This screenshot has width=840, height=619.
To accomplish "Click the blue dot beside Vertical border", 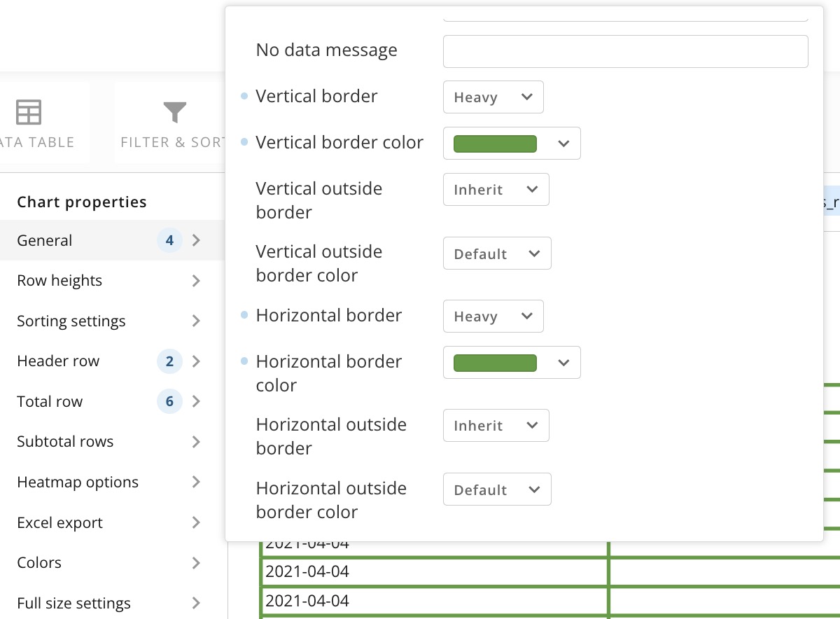I will click(x=244, y=96).
